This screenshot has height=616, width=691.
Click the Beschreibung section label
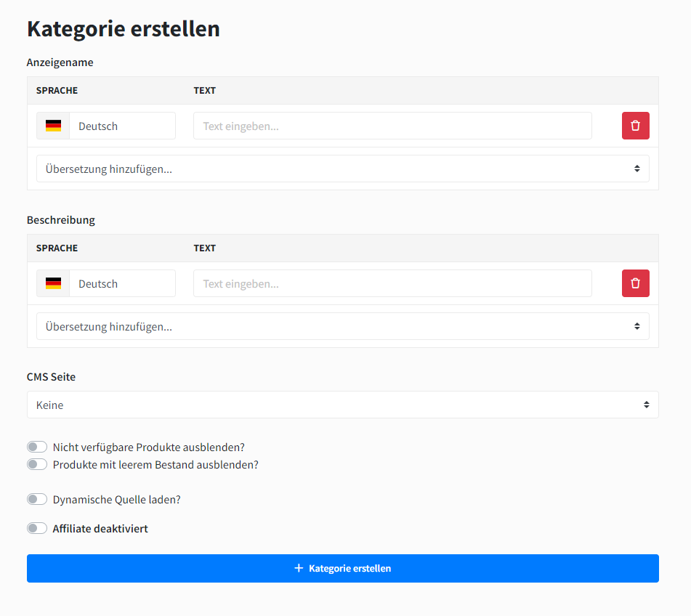coord(61,219)
